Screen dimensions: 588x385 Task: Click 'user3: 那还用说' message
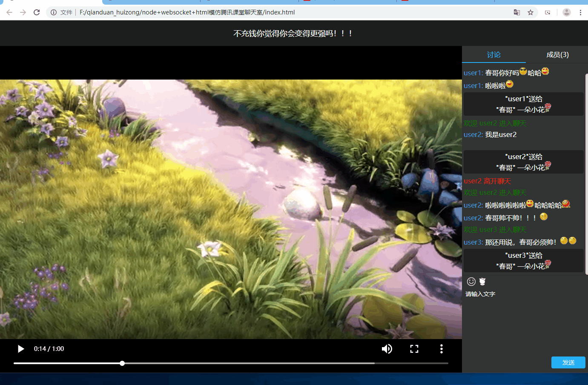520,242
